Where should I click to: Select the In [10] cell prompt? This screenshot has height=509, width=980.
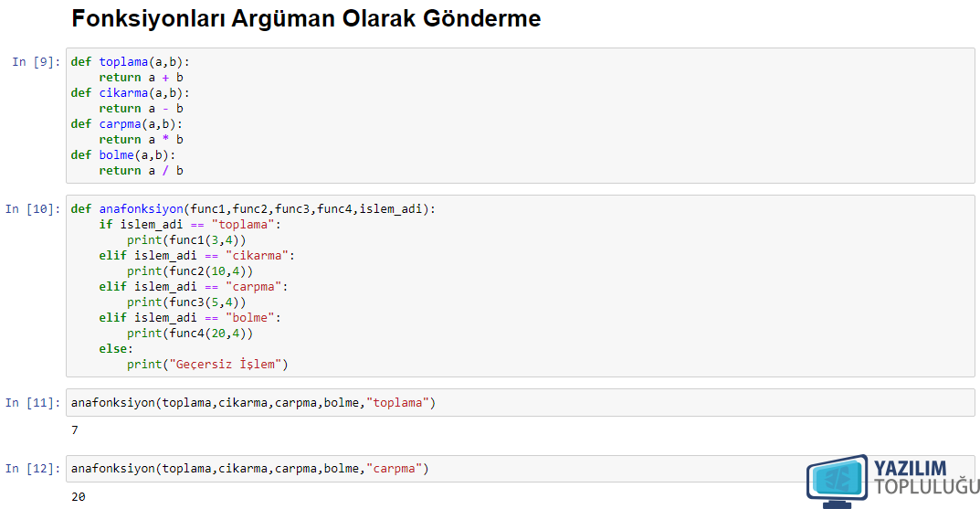[33, 209]
